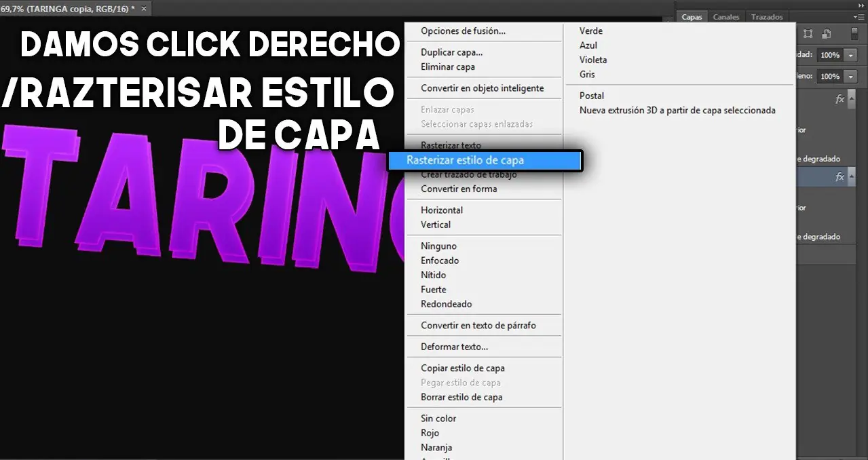This screenshot has height=460, width=868.
Task: Collapse the panel dock with double-arrow icon
Action: coord(861,5)
